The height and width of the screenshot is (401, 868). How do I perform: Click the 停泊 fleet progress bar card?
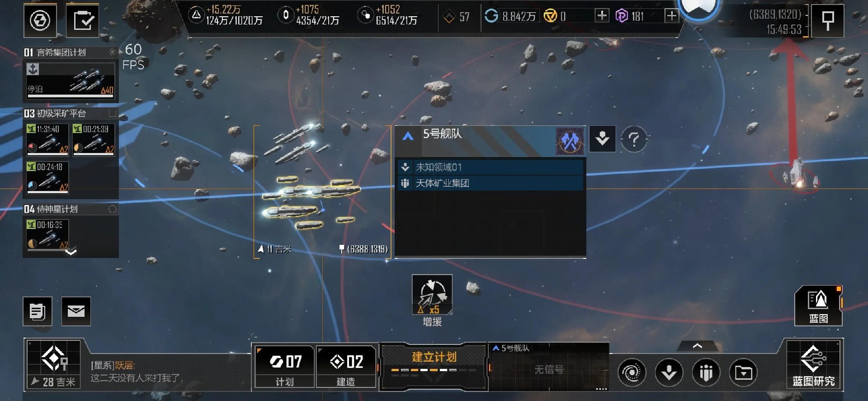click(x=71, y=81)
